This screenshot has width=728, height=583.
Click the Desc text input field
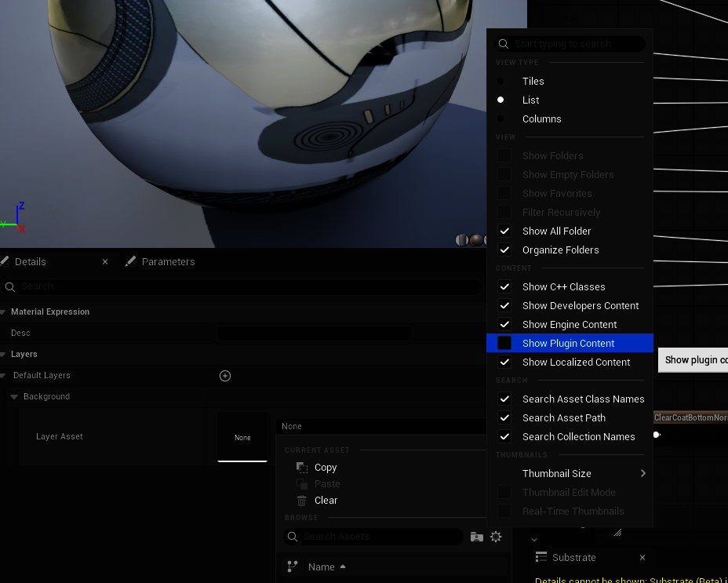(x=314, y=333)
